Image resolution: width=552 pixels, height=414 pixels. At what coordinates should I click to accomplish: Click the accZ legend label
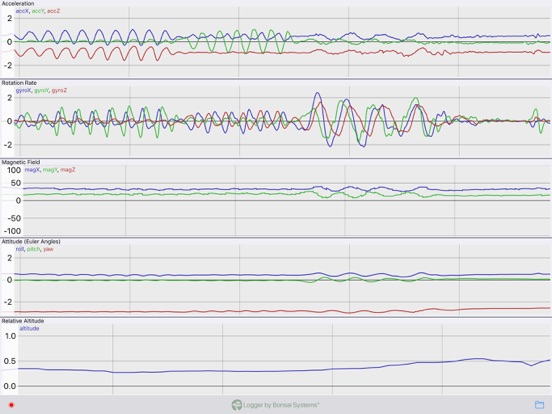pyautogui.click(x=54, y=11)
